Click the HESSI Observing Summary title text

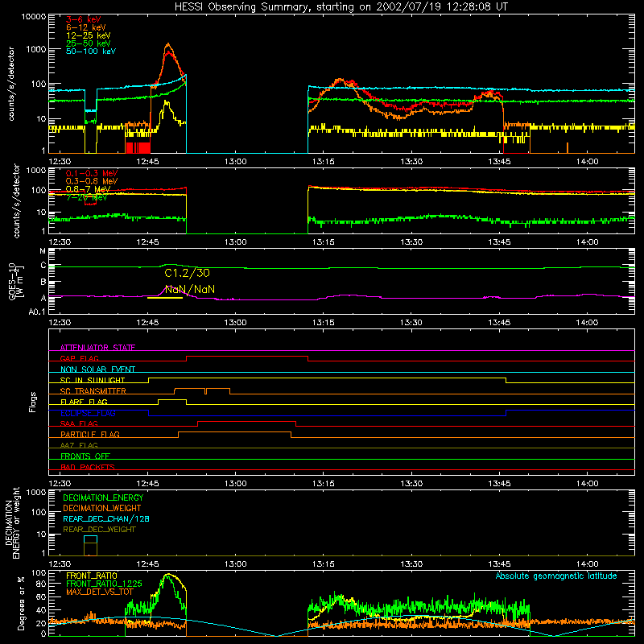(x=341, y=7)
